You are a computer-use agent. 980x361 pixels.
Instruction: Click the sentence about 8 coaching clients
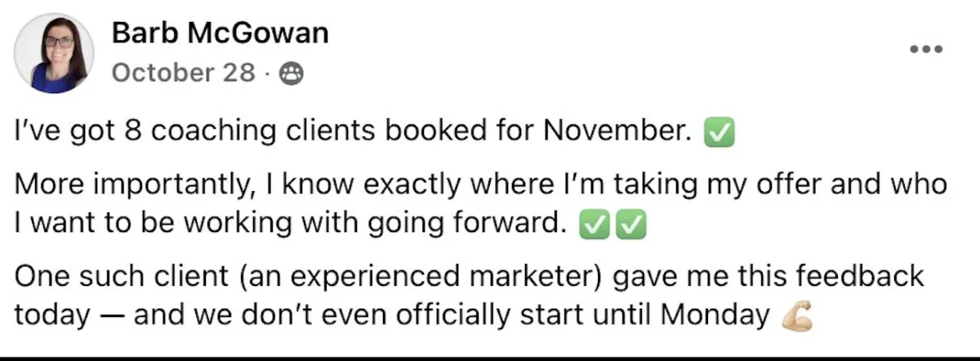coord(348,131)
